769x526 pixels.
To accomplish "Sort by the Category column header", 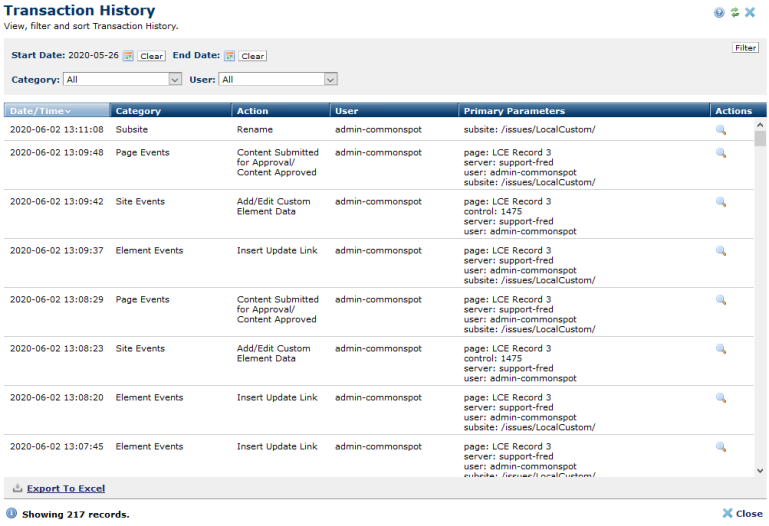I will 138,111.
